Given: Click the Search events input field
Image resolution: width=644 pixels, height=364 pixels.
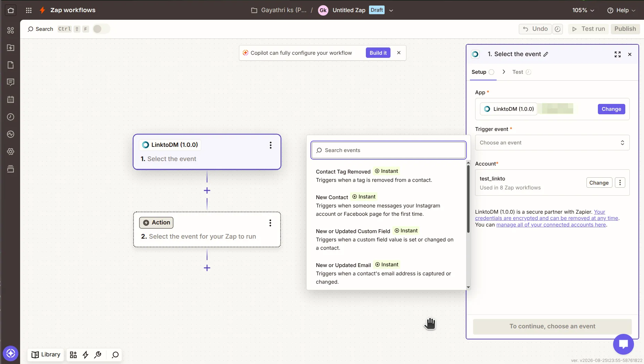Looking at the screenshot, I should [388, 150].
